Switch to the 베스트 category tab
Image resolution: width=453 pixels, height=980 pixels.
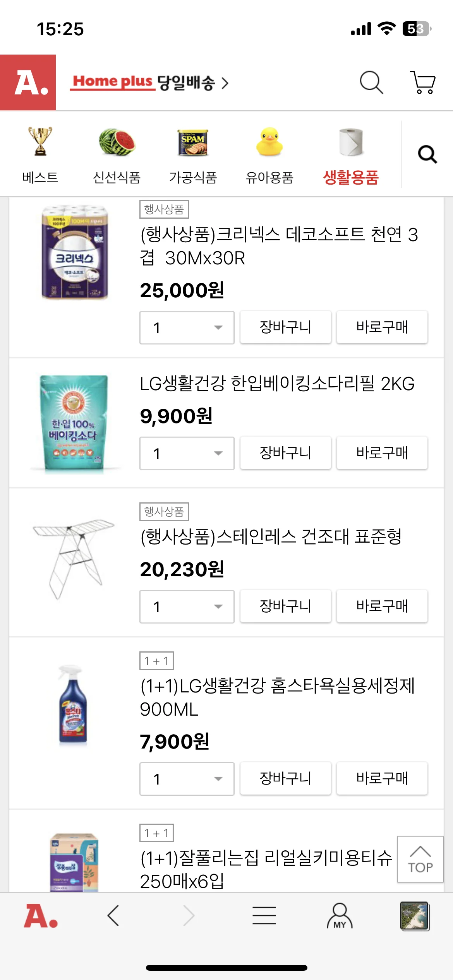coord(40,156)
